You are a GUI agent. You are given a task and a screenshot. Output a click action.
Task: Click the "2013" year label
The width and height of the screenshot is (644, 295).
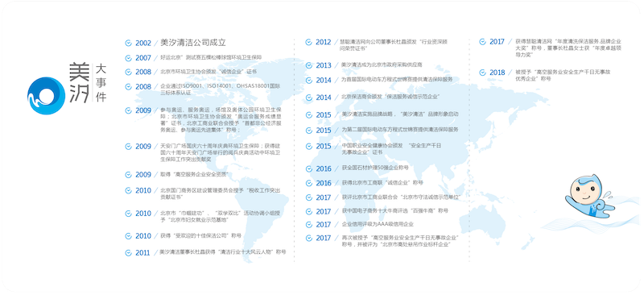pos(324,65)
